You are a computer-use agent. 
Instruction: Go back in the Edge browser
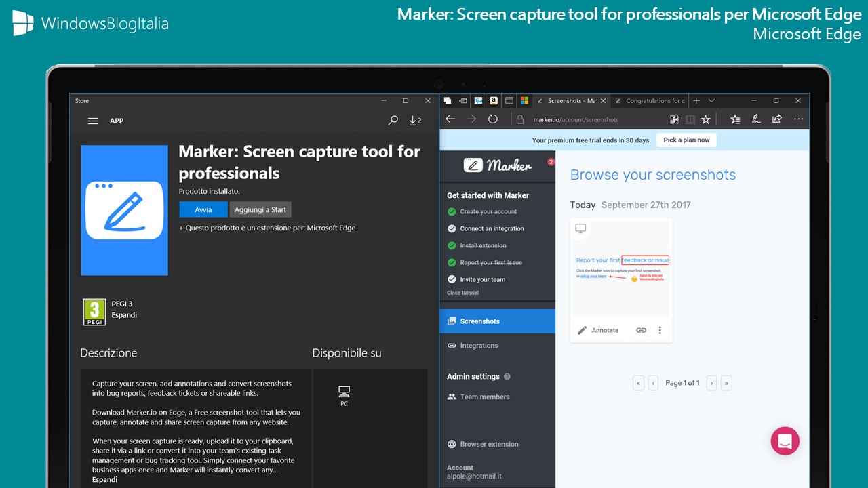(450, 119)
